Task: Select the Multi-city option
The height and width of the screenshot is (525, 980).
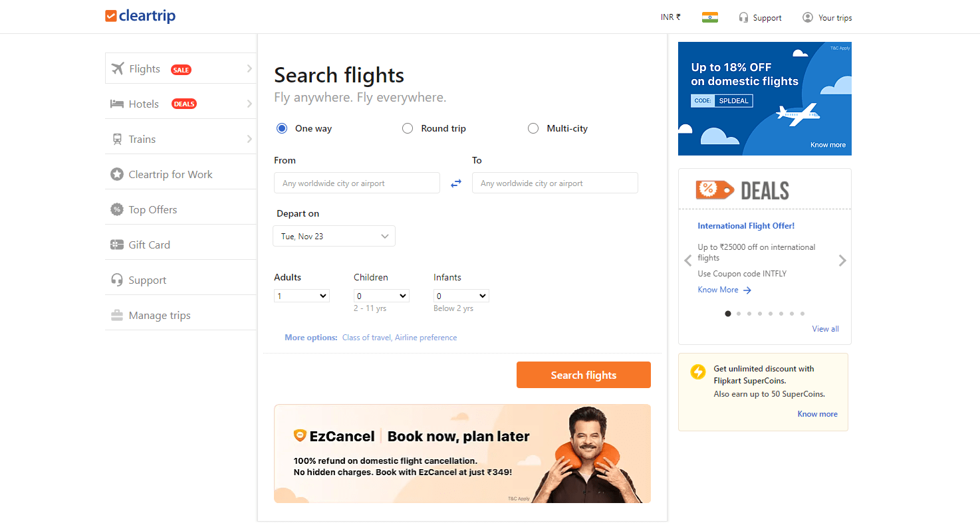Action: (x=533, y=128)
